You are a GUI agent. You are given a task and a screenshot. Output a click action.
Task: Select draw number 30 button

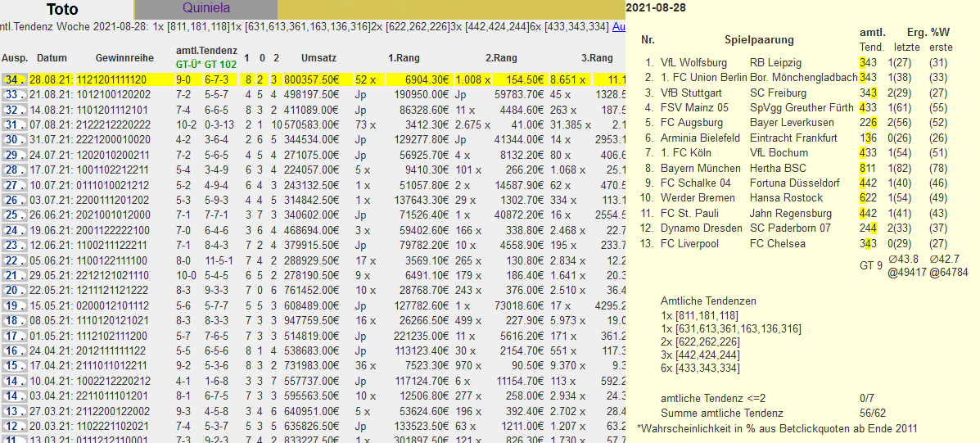tap(15, 139)
